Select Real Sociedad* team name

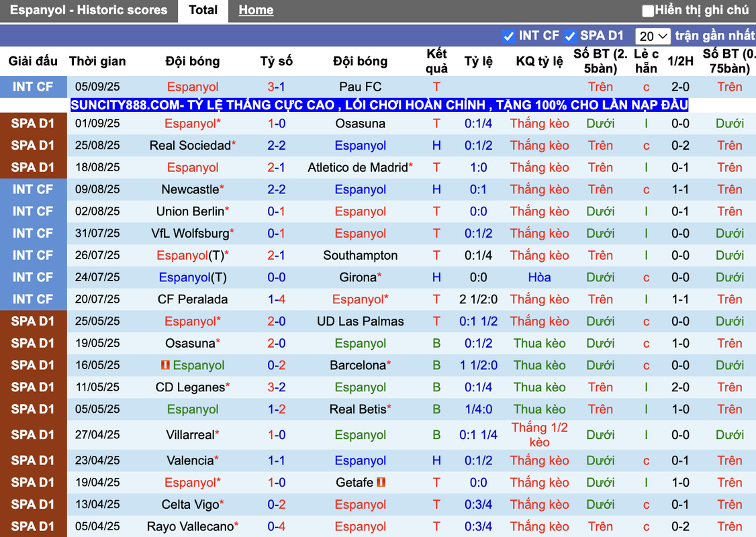(193, 146)
